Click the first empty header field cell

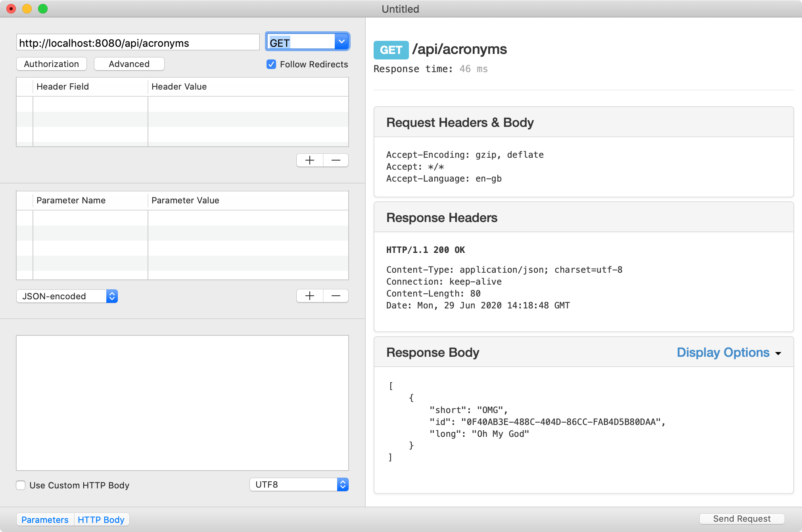coord(90,104)
